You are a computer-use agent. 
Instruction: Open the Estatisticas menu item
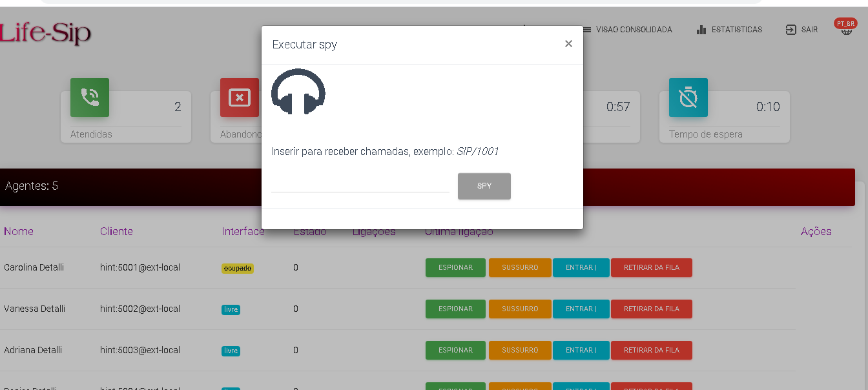click(x=736, y=30)
